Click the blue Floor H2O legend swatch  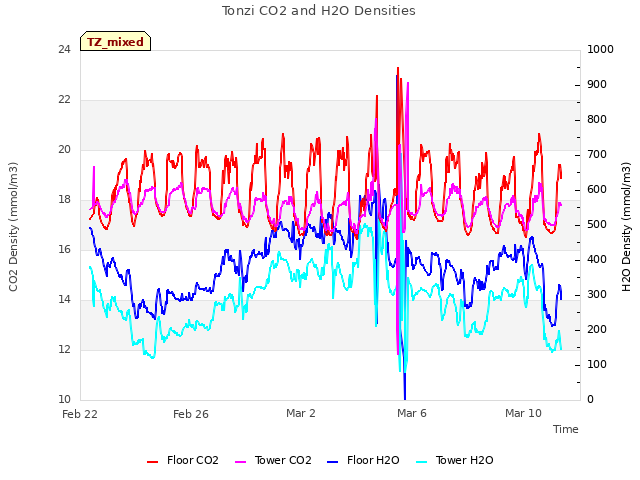click(x=333, y=462)
